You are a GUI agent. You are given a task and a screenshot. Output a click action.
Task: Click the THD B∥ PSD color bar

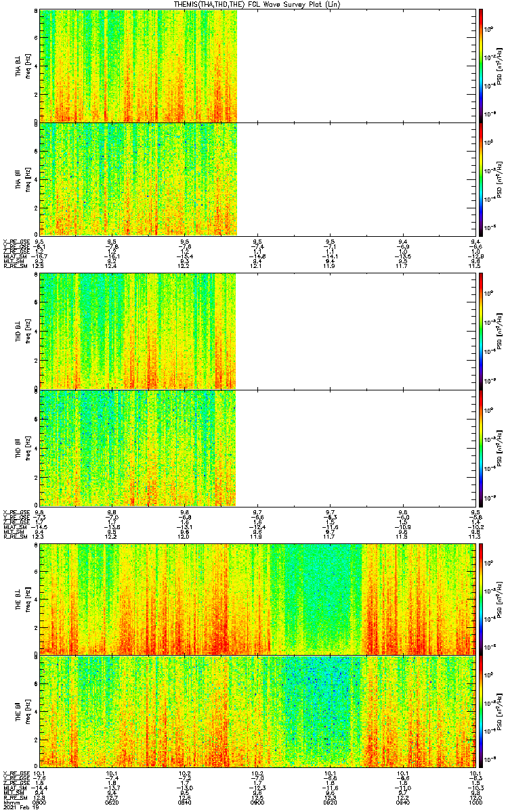[x=481, y=447]
